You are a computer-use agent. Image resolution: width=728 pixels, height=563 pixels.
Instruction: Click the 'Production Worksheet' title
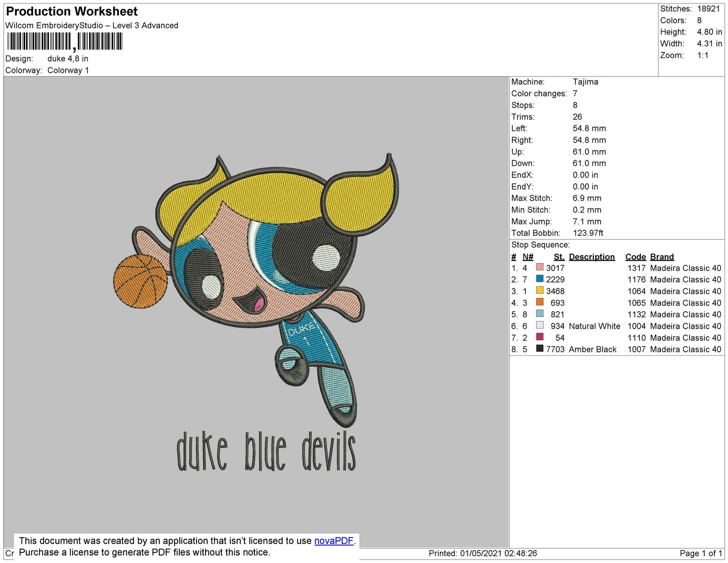pyautogui.click(x=72, y=12)
